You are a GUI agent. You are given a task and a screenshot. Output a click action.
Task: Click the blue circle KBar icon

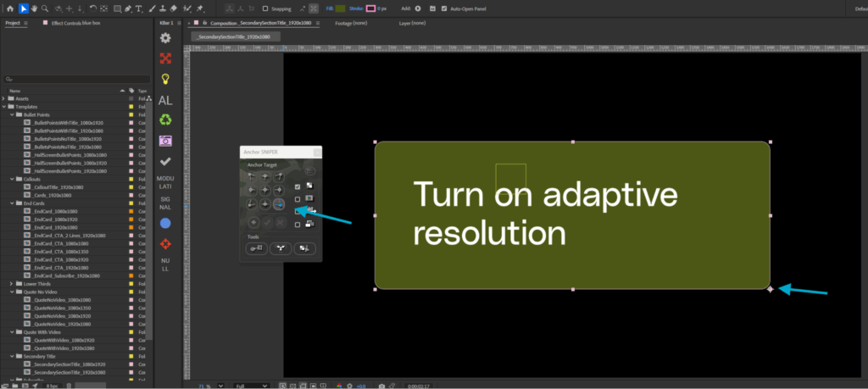[x=165, y=223]
